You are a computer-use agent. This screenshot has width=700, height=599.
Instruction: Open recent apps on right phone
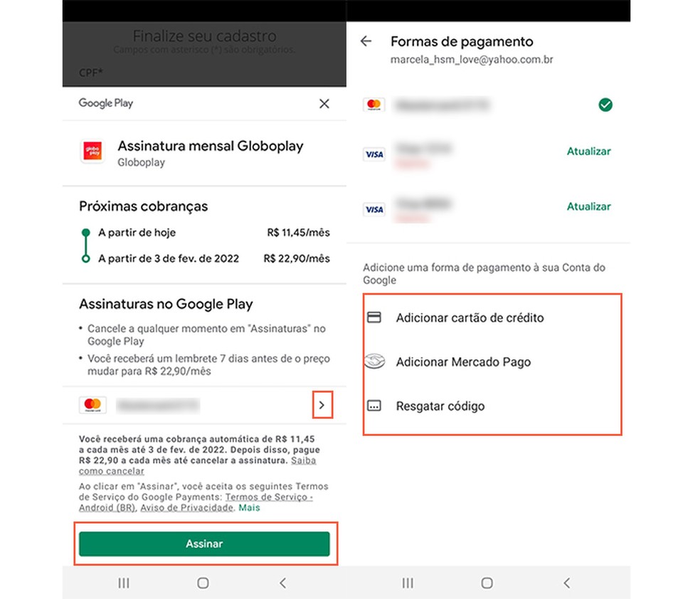(408, 583)
